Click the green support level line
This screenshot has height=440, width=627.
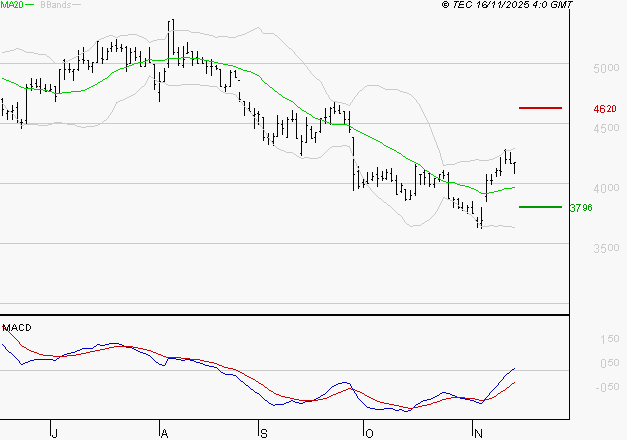click(x=540, y=207)
